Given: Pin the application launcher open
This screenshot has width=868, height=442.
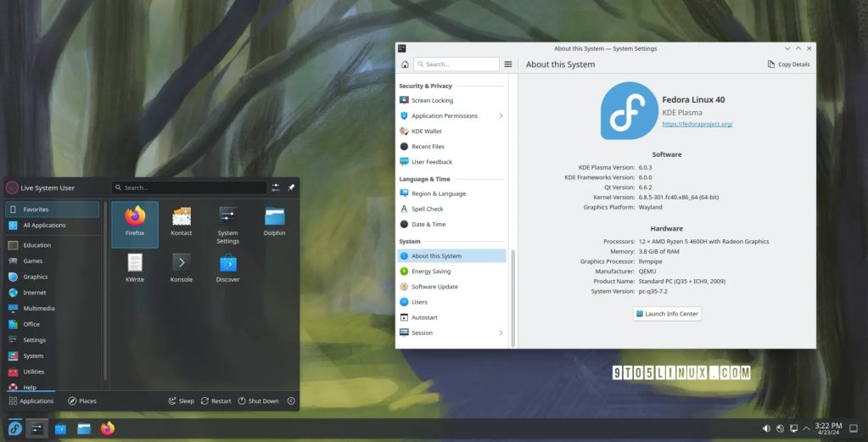Looking at the screenshot, I should tap(291, 187).
